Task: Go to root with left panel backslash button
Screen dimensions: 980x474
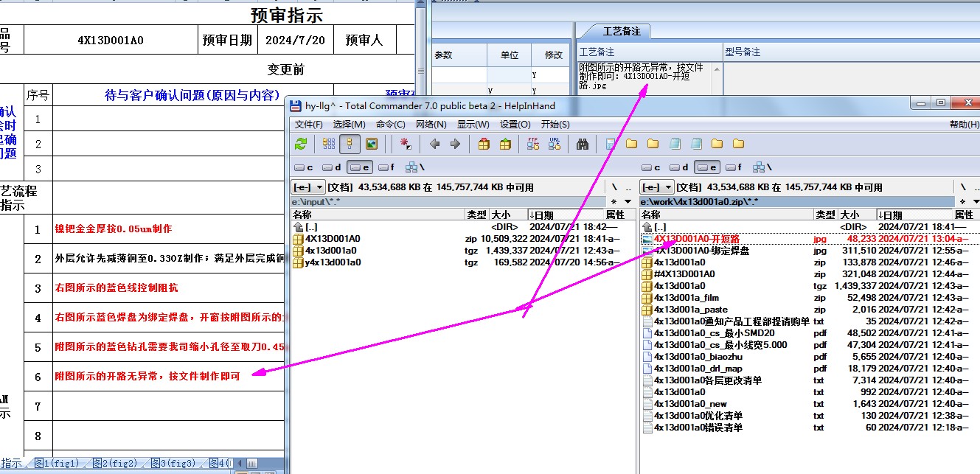Action: (614, 187)
